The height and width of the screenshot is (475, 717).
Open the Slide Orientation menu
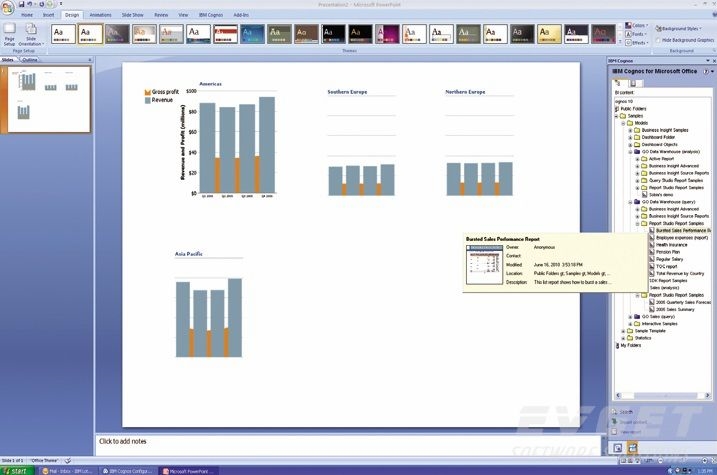[x=31, y=35]
